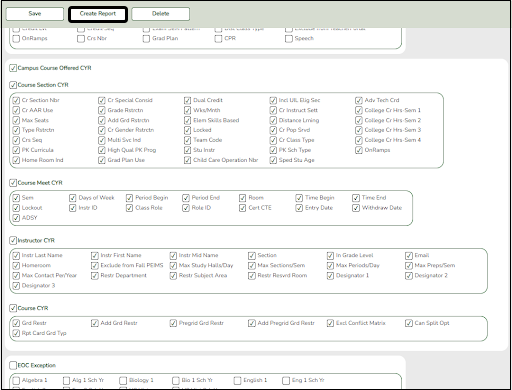
Task: Check the Biology 1 option
Action: 123,380
